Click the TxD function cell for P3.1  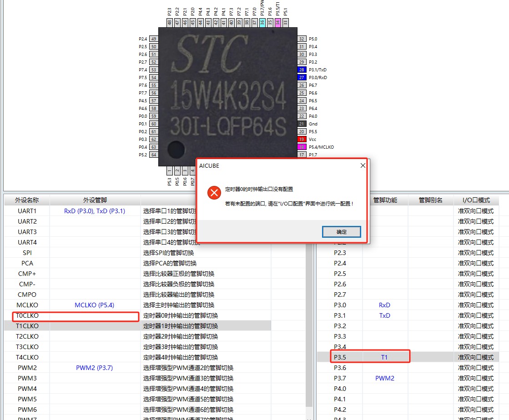click(x=384, y=315)
